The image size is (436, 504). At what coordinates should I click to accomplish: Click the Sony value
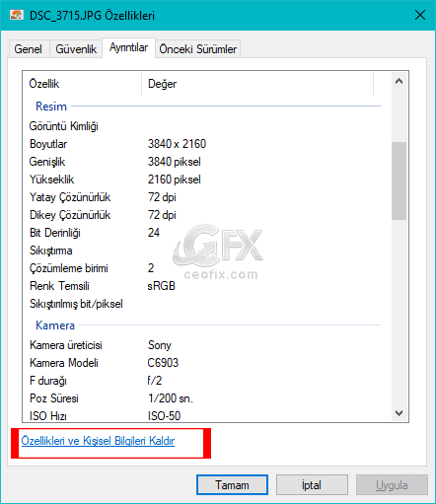coord(160,345)
